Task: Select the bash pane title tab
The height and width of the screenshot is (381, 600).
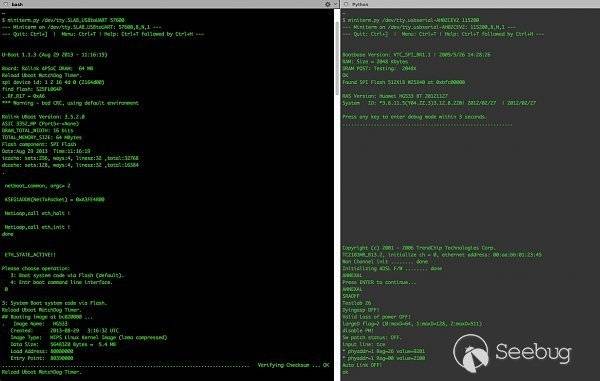Action: [17, 4]
